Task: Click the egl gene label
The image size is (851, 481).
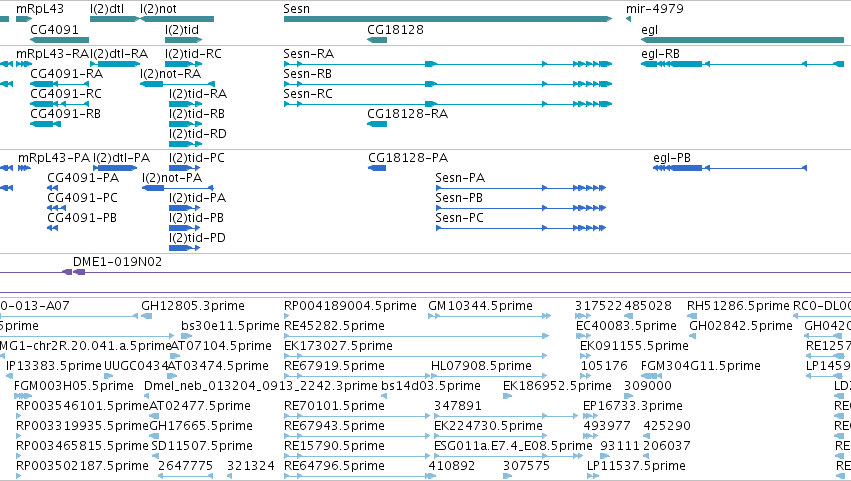Action: click(x=649, y=30)
